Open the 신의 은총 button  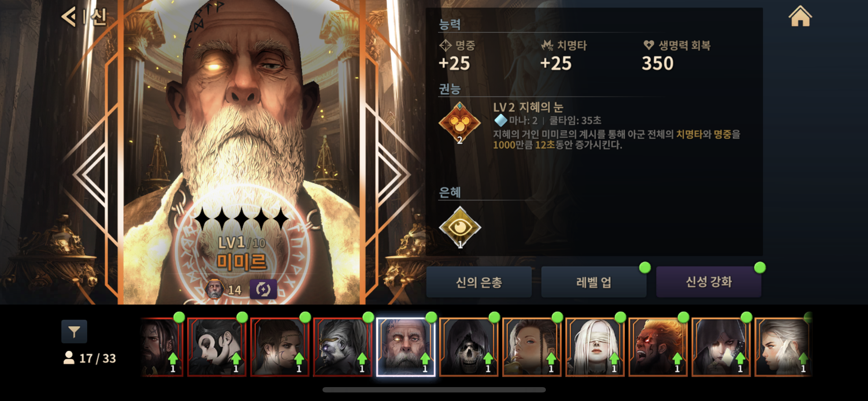(x=479, y=282)
